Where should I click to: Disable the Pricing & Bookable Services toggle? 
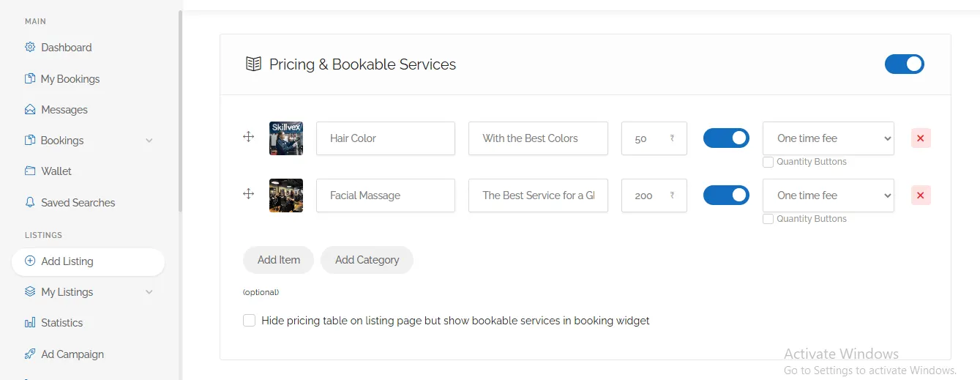click(905, 64)
